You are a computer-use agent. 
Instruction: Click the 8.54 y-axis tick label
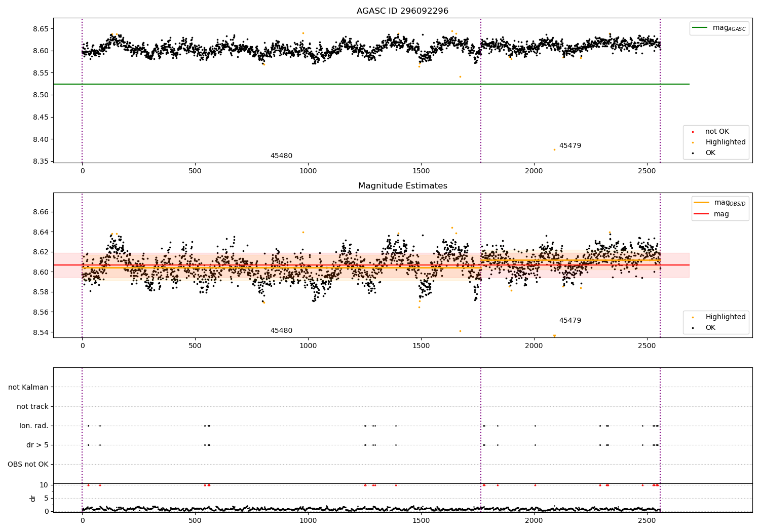coord(40,333)
